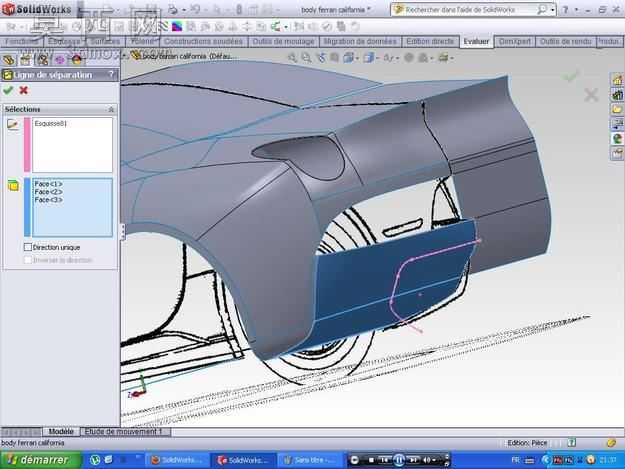Image resolution: width=625 pixels, height=469 pixels.
Task: Switch to the Fonctions tab
Action: [21, 41]
